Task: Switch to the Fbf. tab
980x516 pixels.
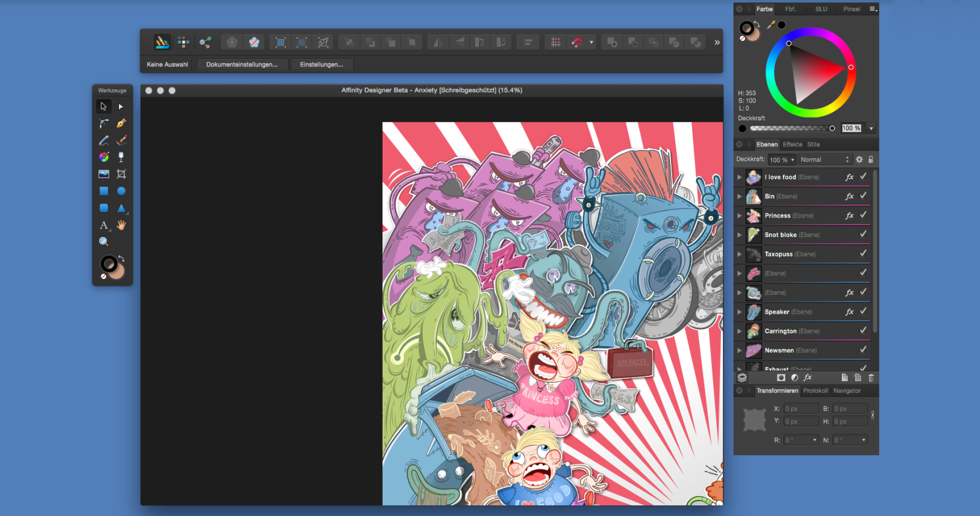Action: [x=791, y=9]
